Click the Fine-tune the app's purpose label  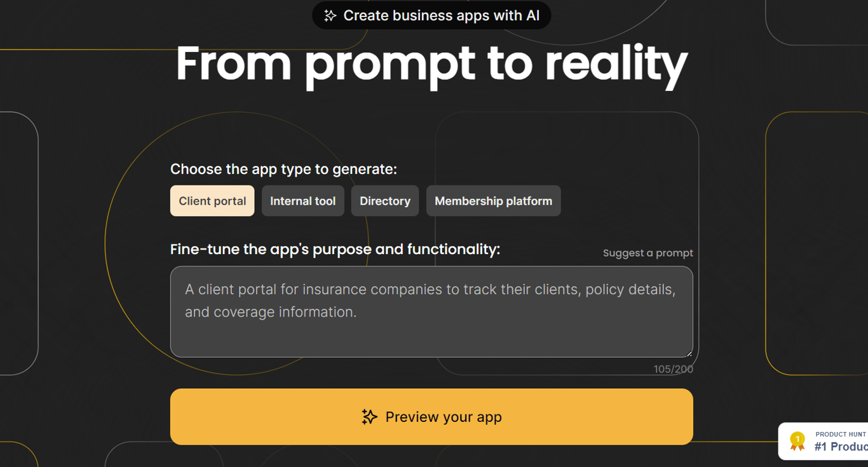click(335, 249)
